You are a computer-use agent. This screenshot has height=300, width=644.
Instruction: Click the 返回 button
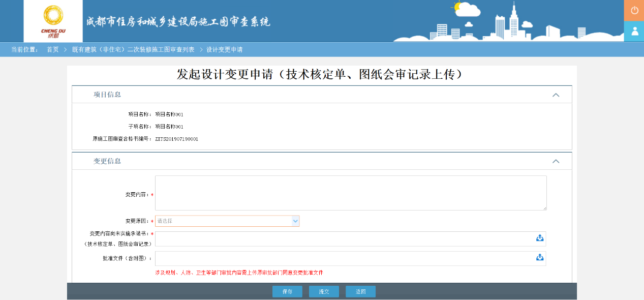tap(360, 292)
